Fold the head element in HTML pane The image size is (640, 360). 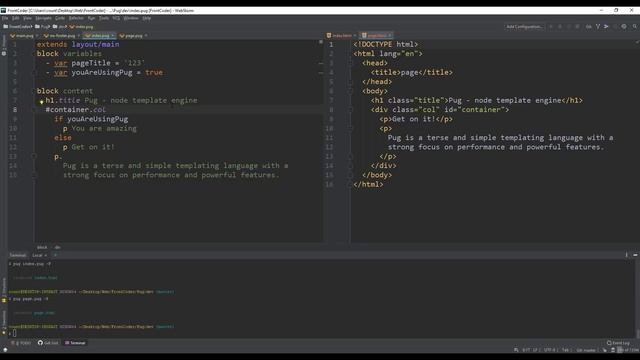point(350,63)
